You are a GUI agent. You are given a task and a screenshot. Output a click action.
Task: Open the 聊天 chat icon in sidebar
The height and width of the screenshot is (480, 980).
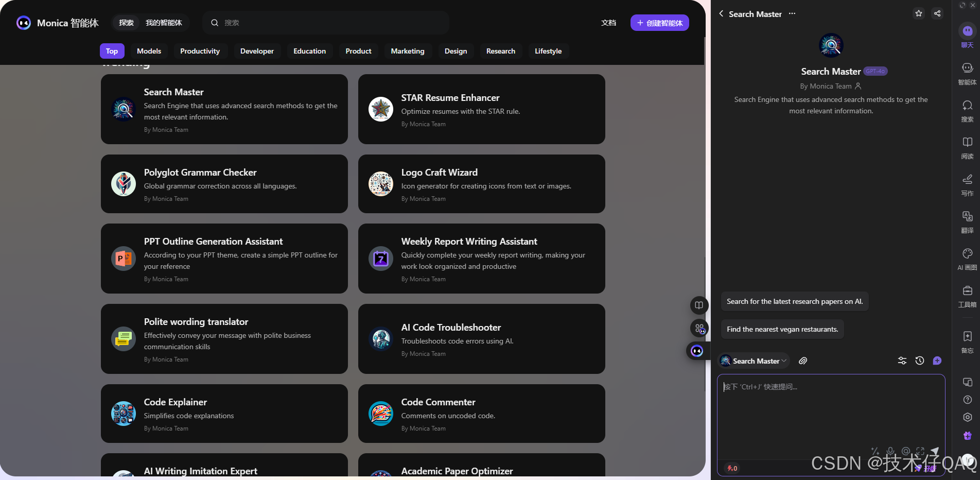(967, 36)
